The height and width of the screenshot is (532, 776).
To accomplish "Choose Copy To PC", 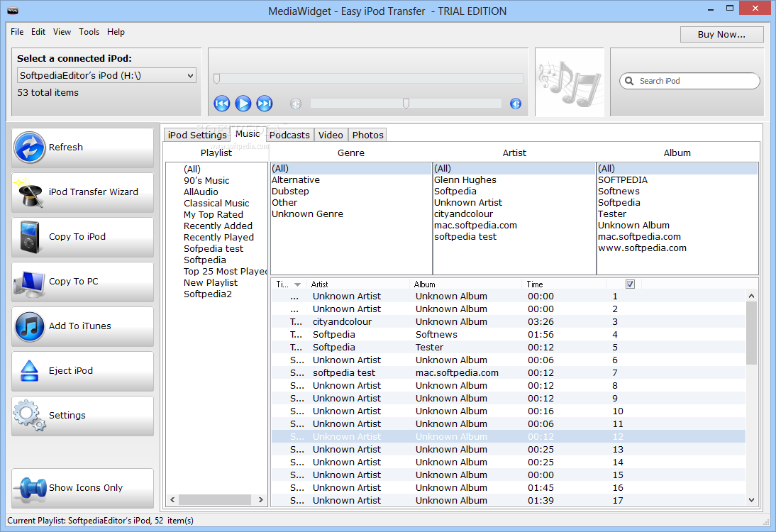I will point(83,281).
